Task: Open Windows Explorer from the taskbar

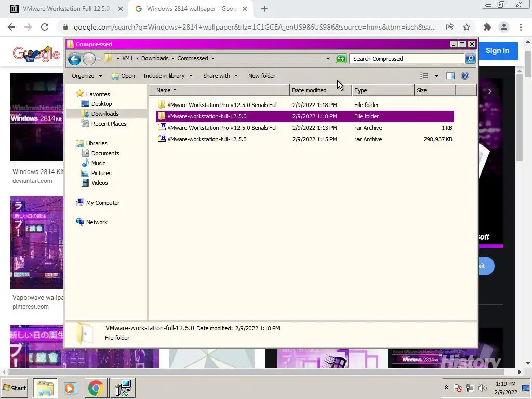Action: [45, 388]
